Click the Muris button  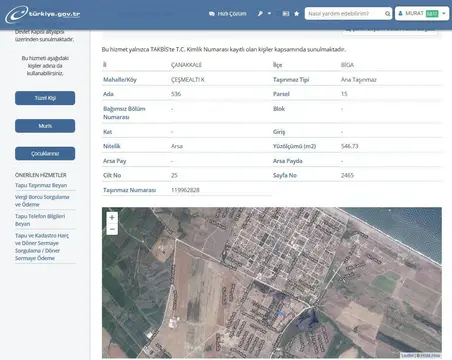click(x=45, y=126)
